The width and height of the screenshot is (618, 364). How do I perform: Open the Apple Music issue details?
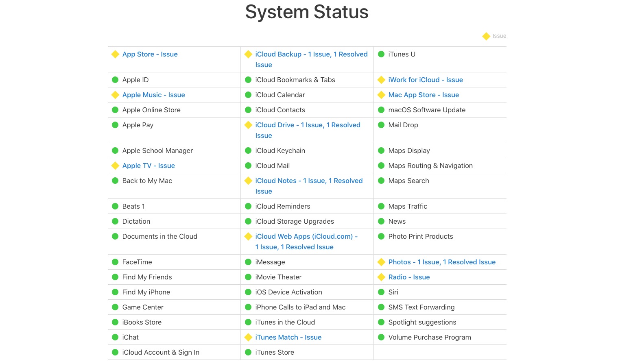click(x=153, y=95)
